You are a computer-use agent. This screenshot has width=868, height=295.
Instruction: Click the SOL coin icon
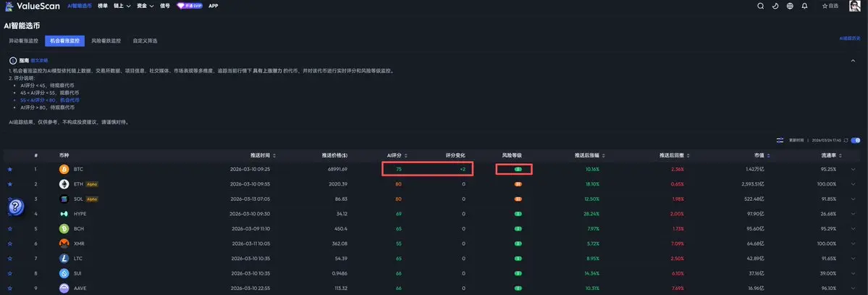(64, 199)
